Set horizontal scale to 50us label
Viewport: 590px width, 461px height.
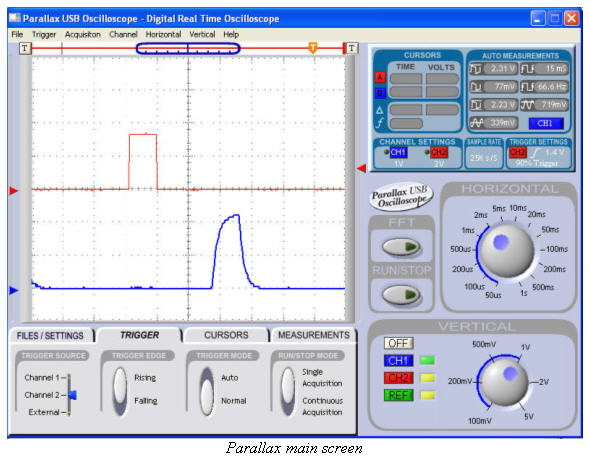tap(493, 295)
